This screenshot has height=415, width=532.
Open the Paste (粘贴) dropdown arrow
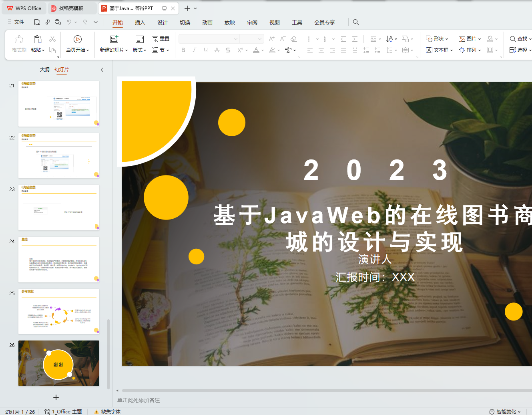point(43,50)
